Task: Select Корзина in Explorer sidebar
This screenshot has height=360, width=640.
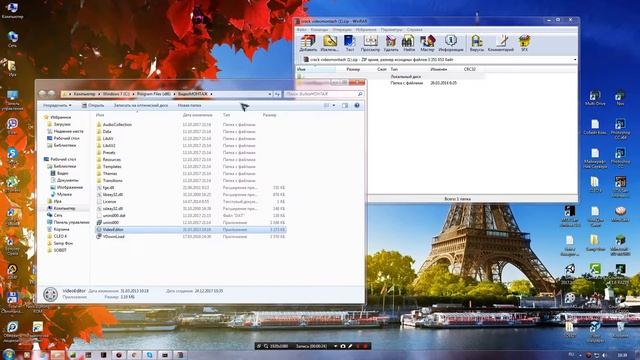Action: pos(61,229)
